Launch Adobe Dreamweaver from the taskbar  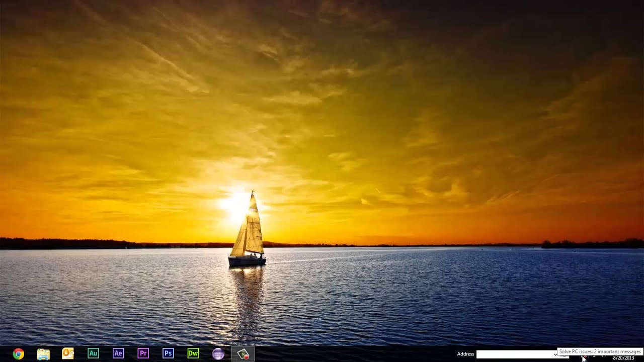tap(193, 353)
